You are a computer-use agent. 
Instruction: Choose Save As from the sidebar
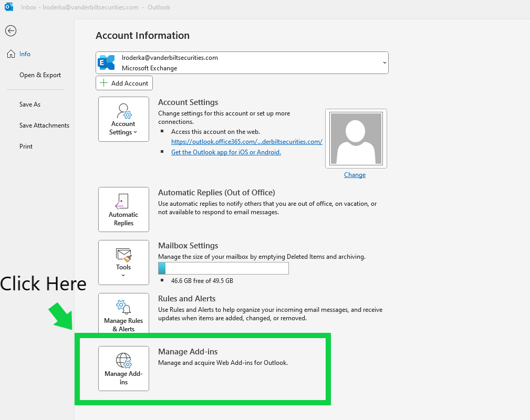pos(30,104)
